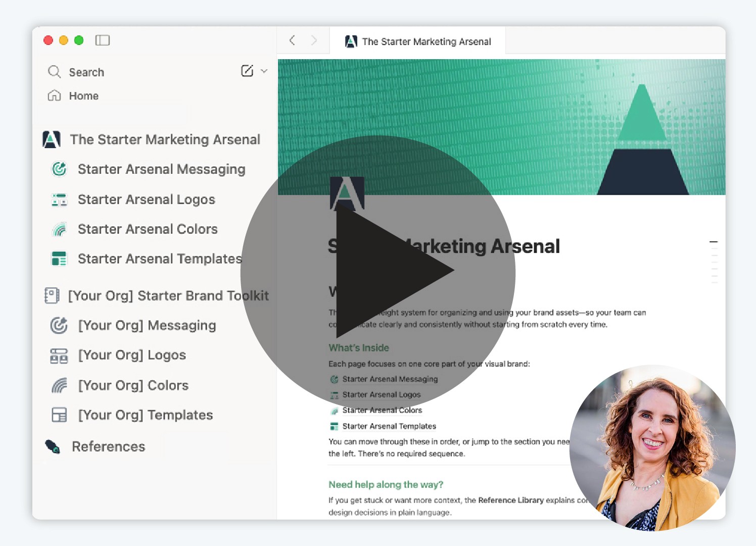Click the What's Inside heading
Screen dimensions: 756x546
tap(359, 348)
